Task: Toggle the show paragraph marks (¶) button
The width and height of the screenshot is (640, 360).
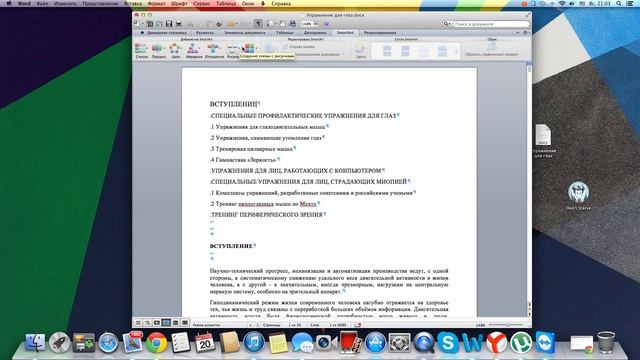Action: tap(258, 24)
